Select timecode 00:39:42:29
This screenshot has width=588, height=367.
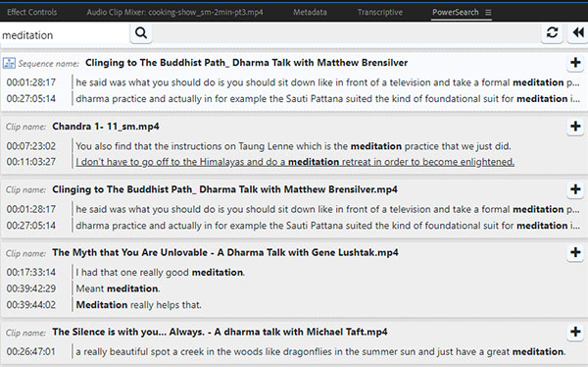(x=31, y=288)
